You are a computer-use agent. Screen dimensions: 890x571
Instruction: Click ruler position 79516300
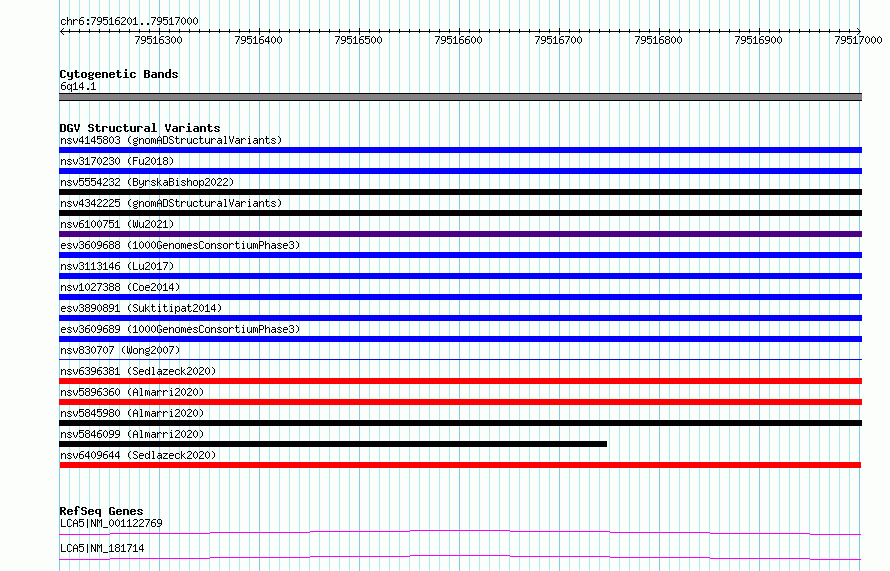[x=159, y=40]
